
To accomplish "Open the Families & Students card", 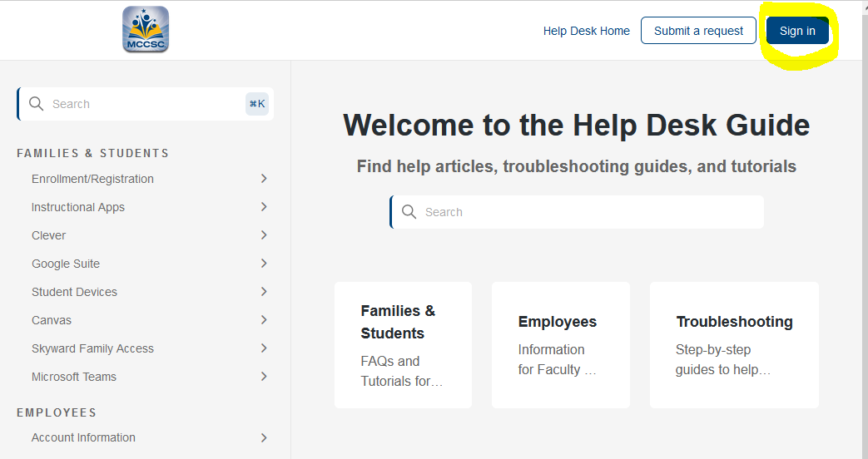I will (x=403, y=345).
